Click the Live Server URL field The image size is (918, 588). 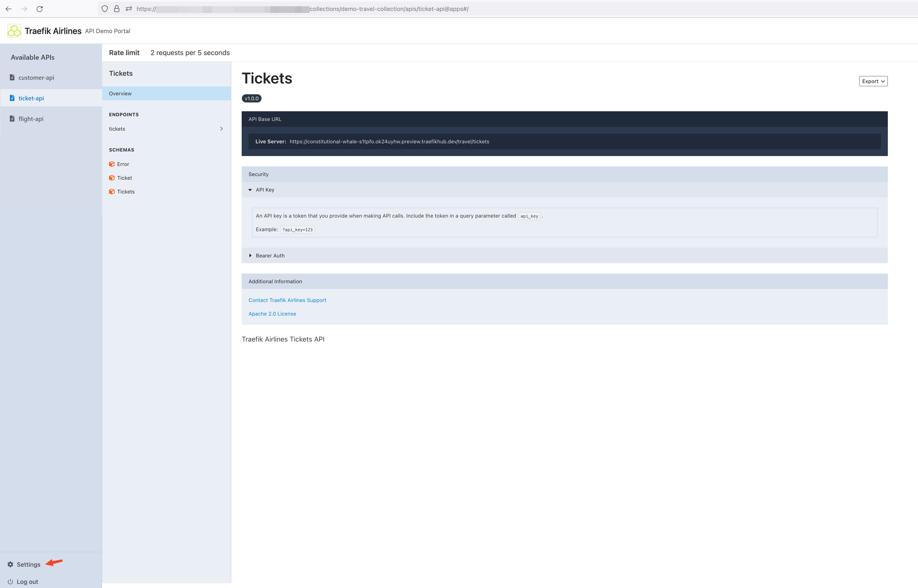pos(389,142)
